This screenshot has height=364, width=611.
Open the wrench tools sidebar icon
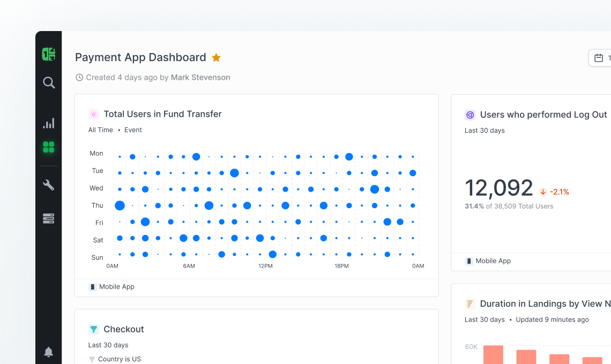[49, 185]
